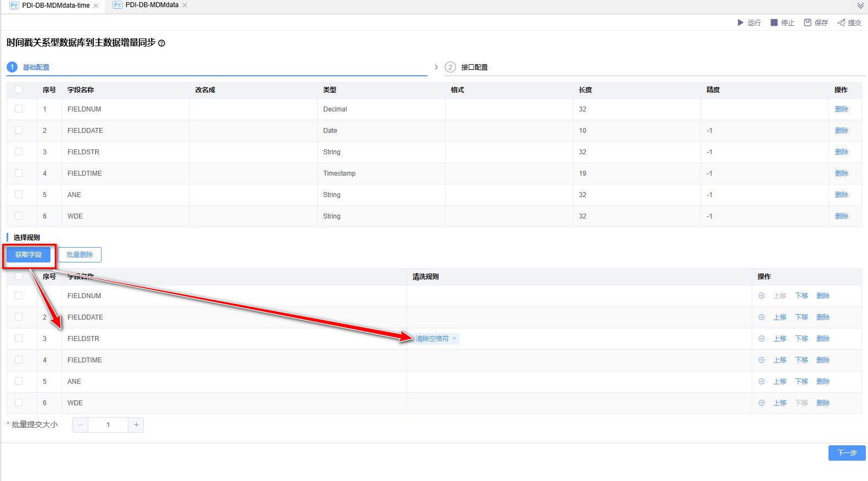Check the FIELDNUM checkbox in the cleaning rules table
Image resolution: width=868 pixels, height=481 pixels.
click(x=19, y=295)
